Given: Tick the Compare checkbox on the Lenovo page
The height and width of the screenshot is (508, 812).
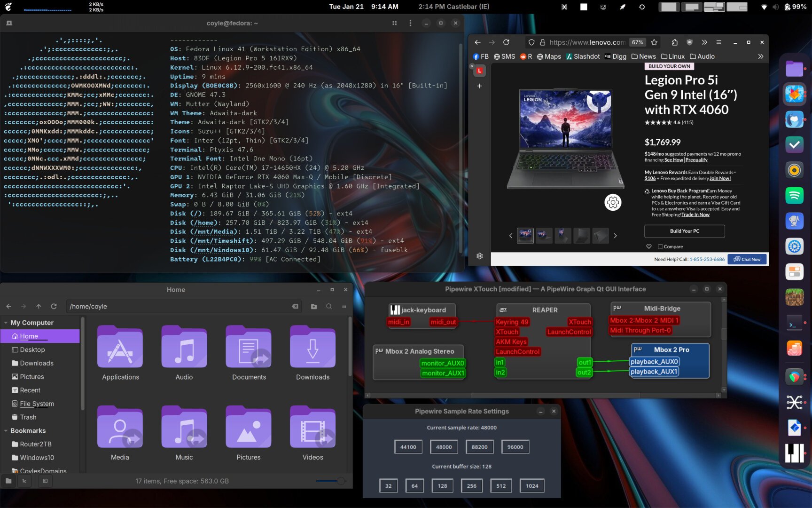Looking at the screenshot, I should [x=660, y=246].
